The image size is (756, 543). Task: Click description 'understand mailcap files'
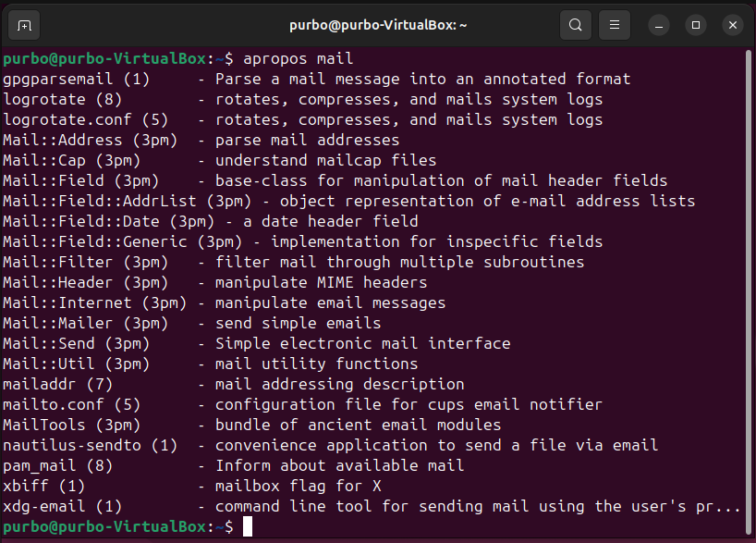[x=325, y=160]
